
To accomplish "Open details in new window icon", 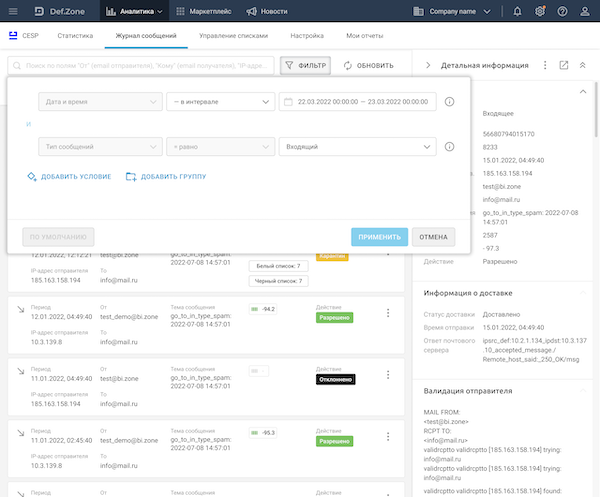I will tap(564, 65).
